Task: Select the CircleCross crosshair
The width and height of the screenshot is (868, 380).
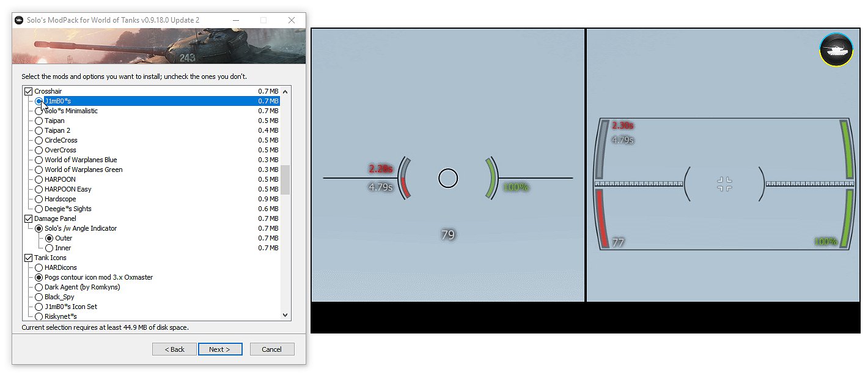Action: pyautogui.click(x=39, y=140)
